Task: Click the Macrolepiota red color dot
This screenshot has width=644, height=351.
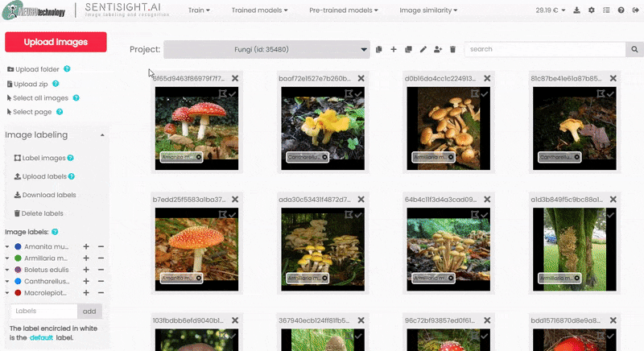Action: [18, 293]
